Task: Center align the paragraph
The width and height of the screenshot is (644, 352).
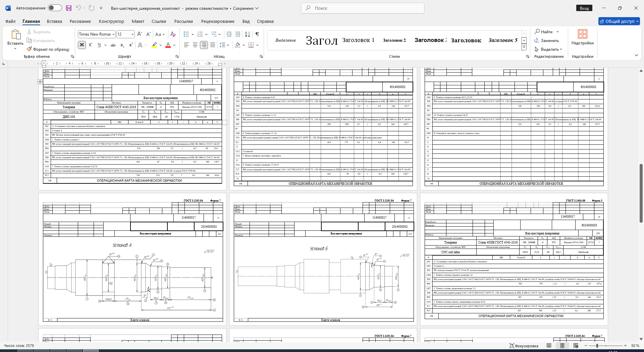Action: (195, 45)
